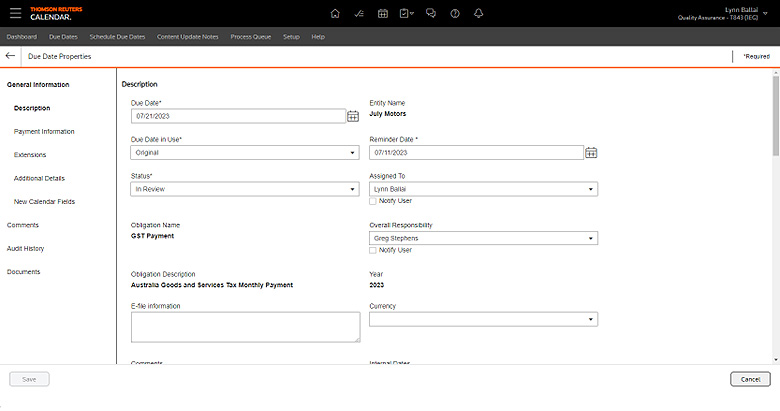780x411 pixels.
Task: Open the Due Date in Use dropdown
Action: tap(245, 153)
